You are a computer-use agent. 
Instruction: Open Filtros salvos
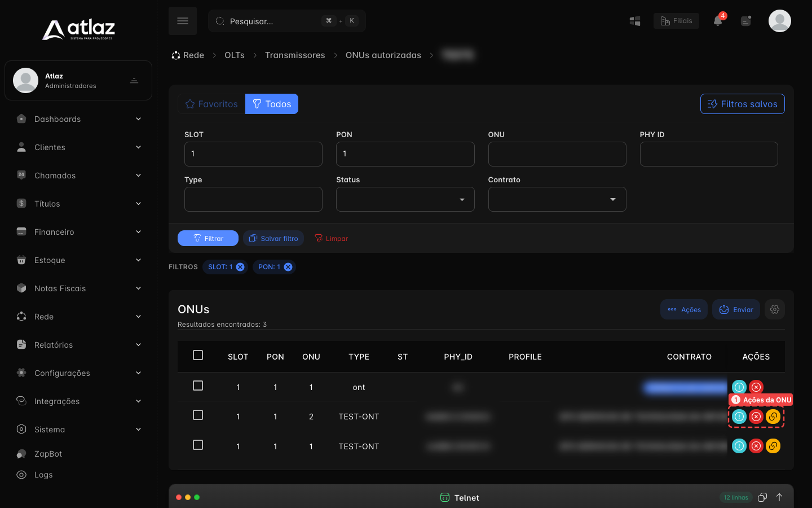tap(742, 104)
